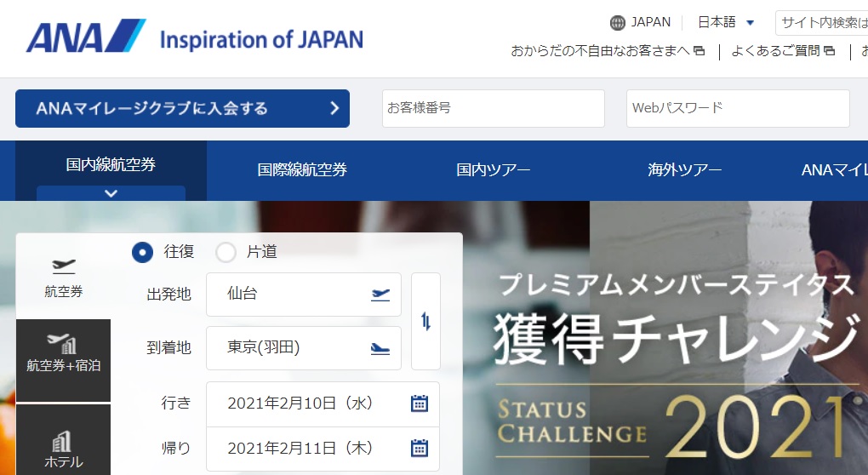Image resolution: width=868 pixels, height=475 pixels.
Task: Swap departure and arrival airports
Action: [x=425, y=321]
